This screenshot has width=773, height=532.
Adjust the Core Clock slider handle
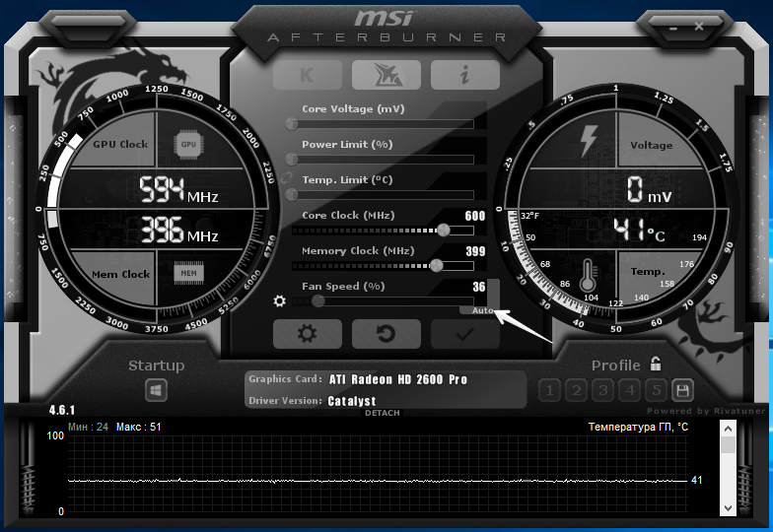coord(444,231)
